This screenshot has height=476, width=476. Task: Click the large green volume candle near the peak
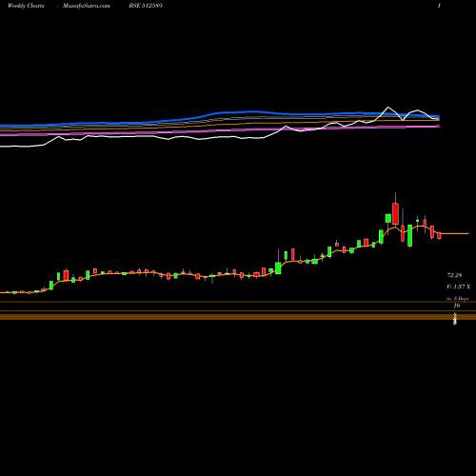pyautogui.click(x=409, y=235)
